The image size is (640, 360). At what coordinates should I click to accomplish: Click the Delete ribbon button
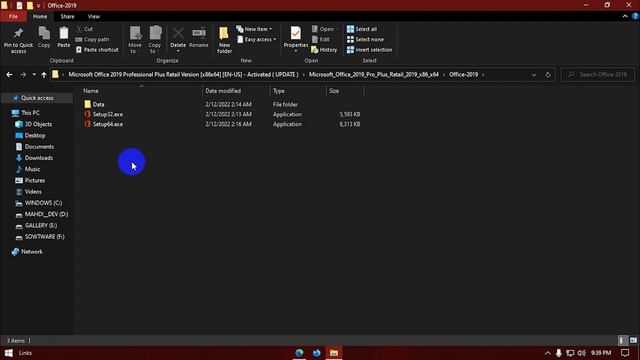(178, 40)
